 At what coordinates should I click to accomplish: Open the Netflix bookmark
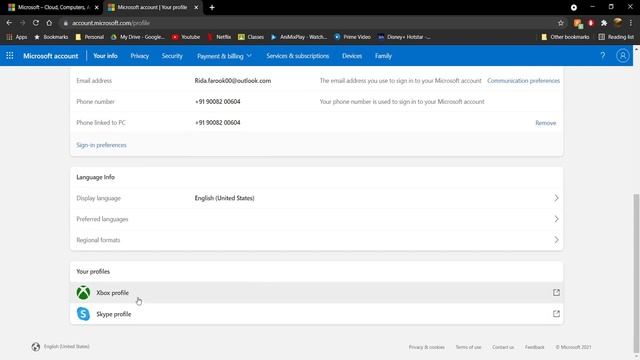coord(219,37)
